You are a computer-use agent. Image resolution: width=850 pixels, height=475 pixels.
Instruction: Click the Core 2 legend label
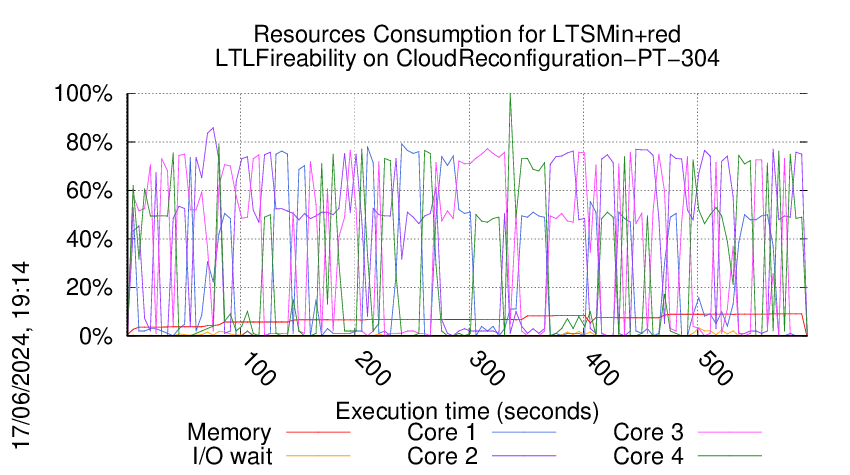(x=442, y=456)
